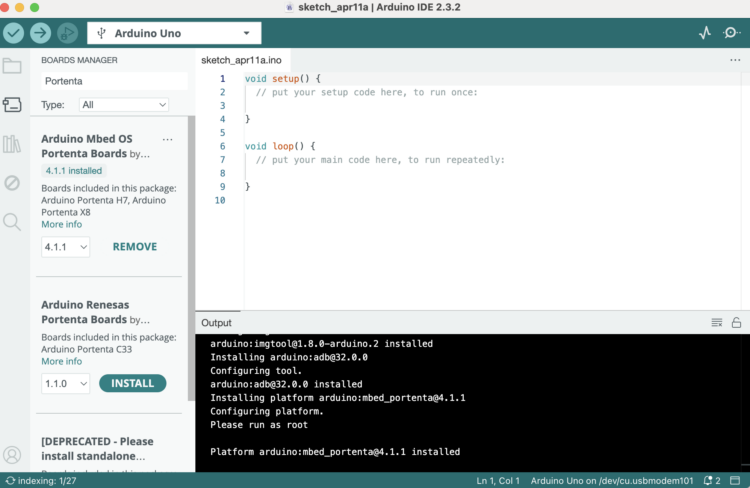Click the Verify sketch checkmark button
Screen dimensions: 750x488
click(x=13, y=33)
